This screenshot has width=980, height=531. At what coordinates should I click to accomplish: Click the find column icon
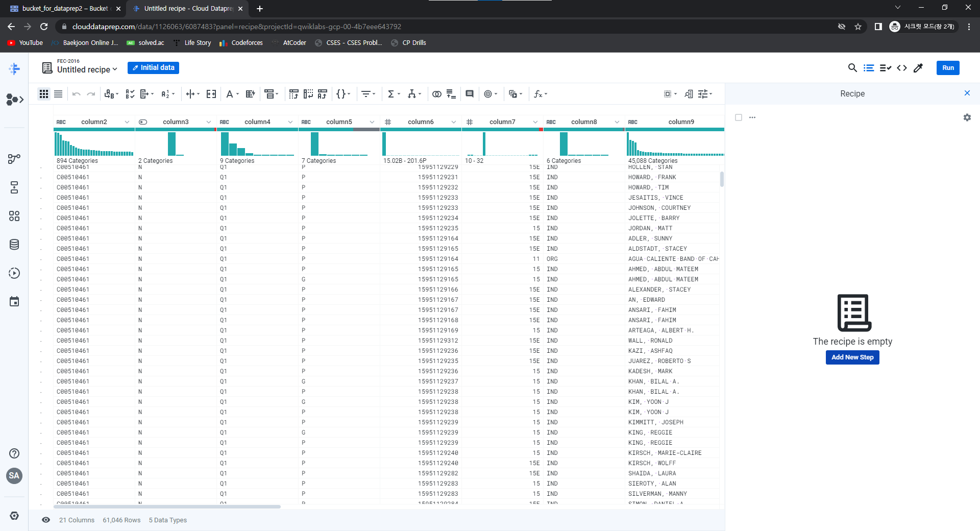point(689,94)
